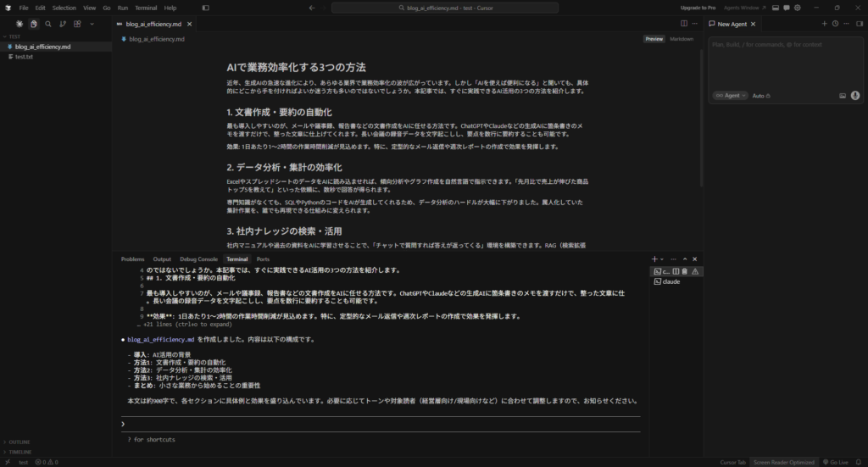This screenshot has width=868, height=467.
Task: Click Upgrade to Pro
Action: tap(698, 8)
